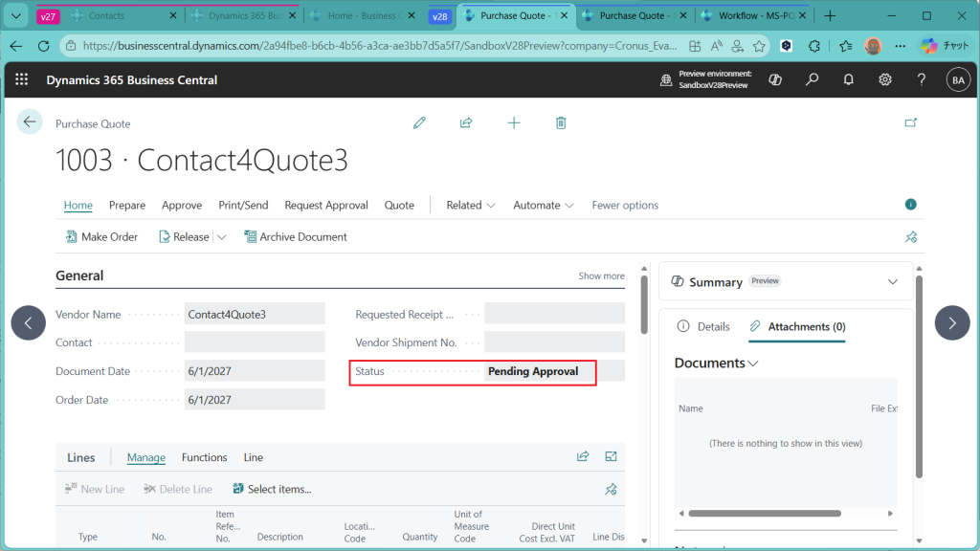Open the Release dropdown arrow
The height and width of the screenshot is (551, 980).
click(222, 237)
